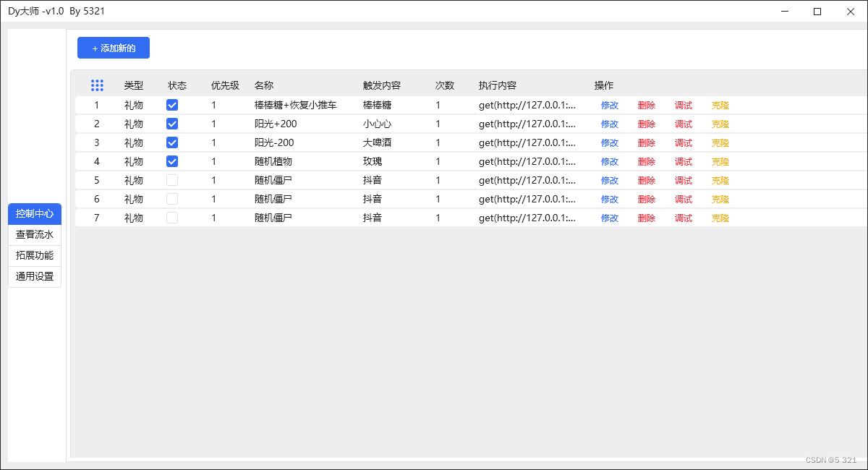The width and height of the screenshot is (868, 470).
Task: Click 修改 for 阳光+200 row
Action: tap(610, 124)
